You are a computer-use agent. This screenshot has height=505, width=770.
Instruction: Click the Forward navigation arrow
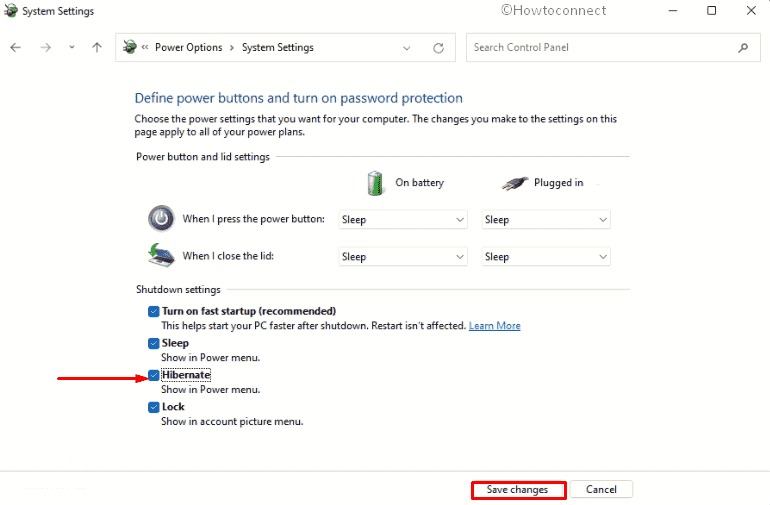point(45,47)
